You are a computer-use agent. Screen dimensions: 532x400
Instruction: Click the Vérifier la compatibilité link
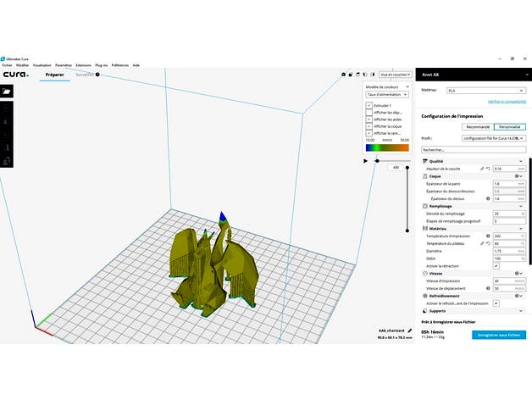(x=507, y=102)
